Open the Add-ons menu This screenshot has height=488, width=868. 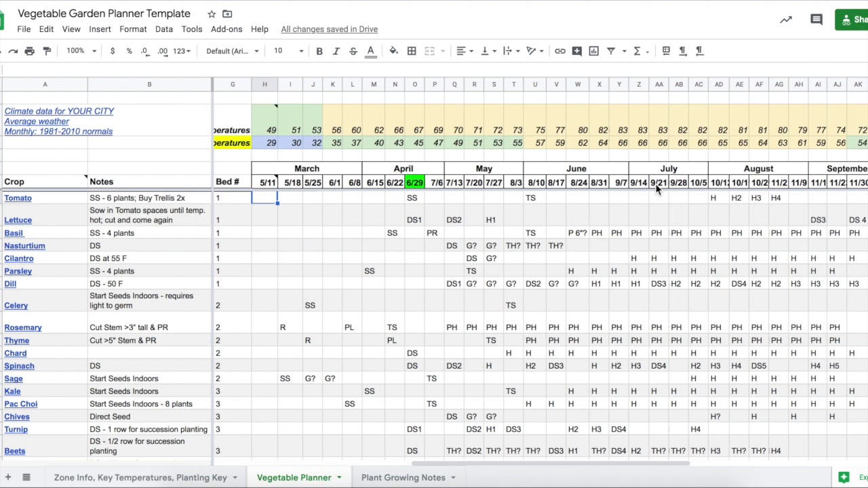[x=226, y=29]
